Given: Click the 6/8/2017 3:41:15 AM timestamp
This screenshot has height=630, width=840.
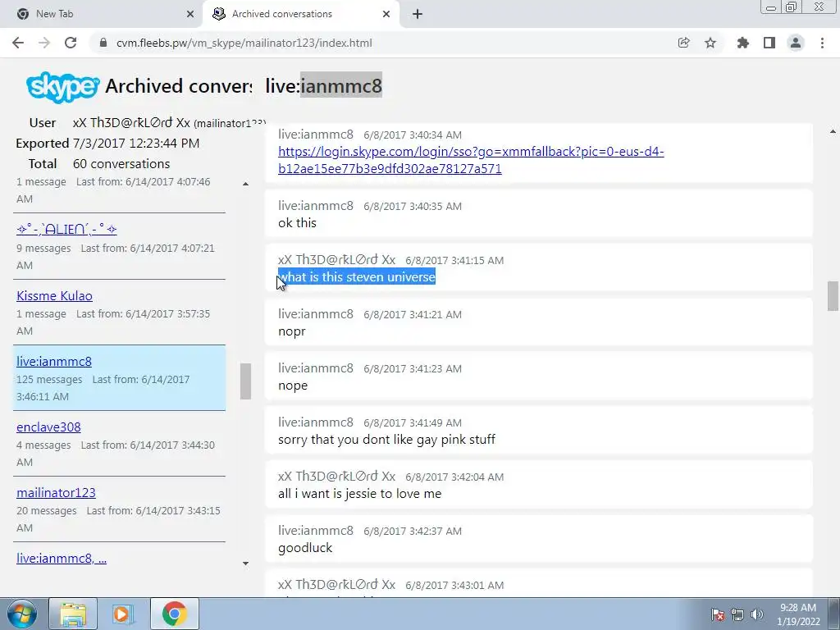Looking at the screenshot, I should [454, 260].
